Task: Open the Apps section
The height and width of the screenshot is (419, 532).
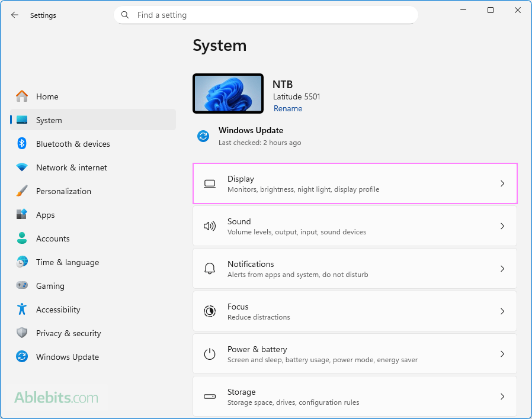Action: 93,215
